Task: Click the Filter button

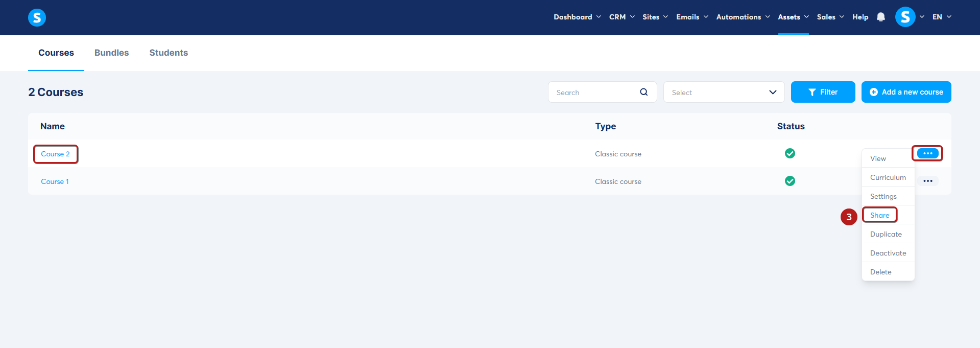Action: (x=823, y=92)
